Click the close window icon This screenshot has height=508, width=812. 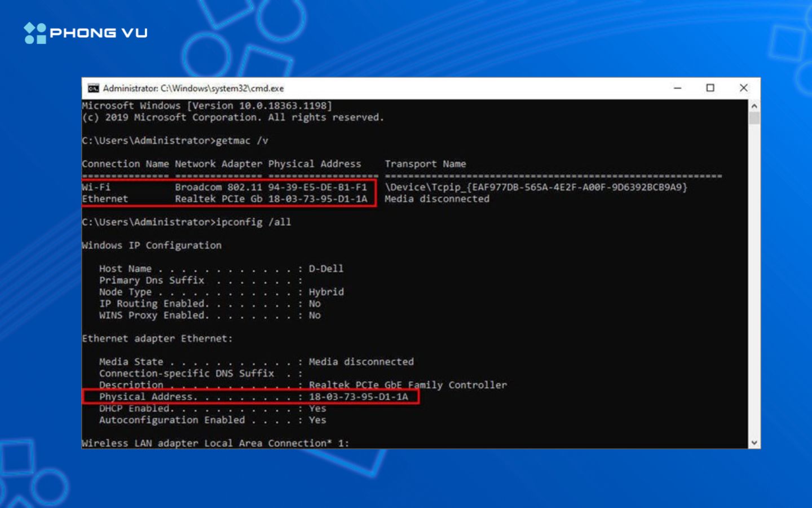(743, 88)
